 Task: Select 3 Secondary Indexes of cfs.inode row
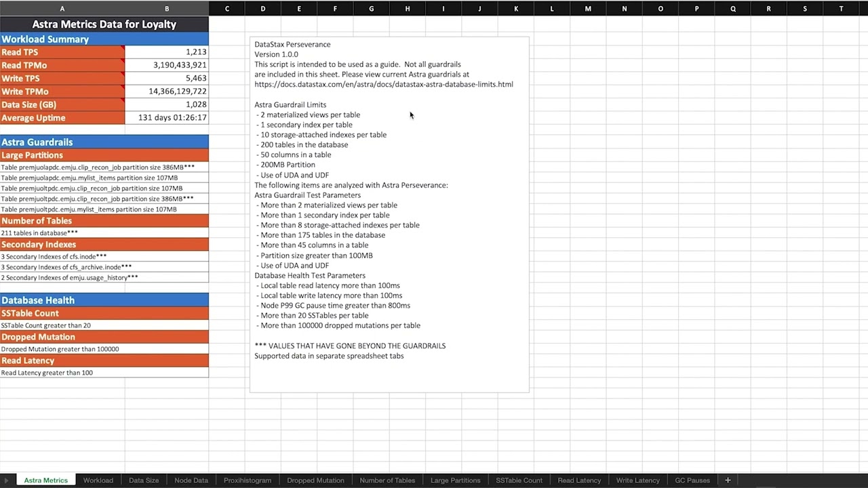(x=104, y=256)
